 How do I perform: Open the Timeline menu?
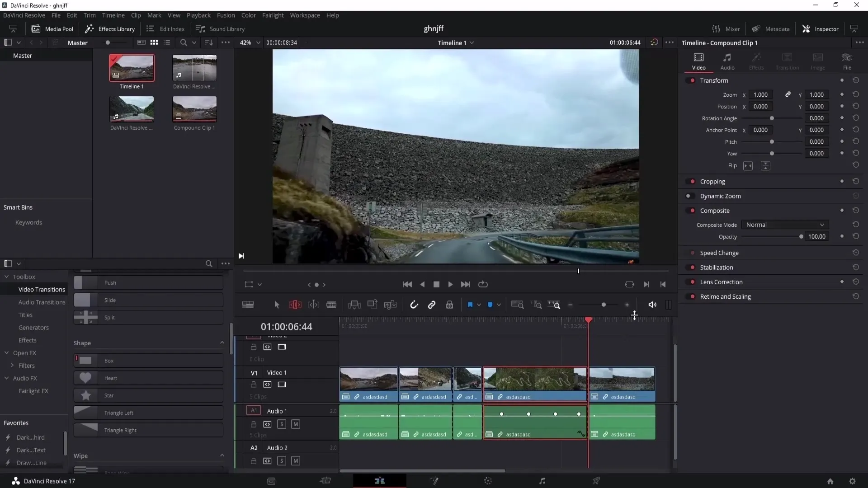pos(113,15)
